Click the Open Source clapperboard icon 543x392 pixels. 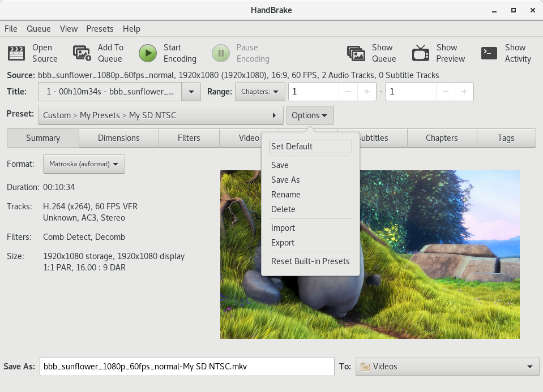(16, 53)
